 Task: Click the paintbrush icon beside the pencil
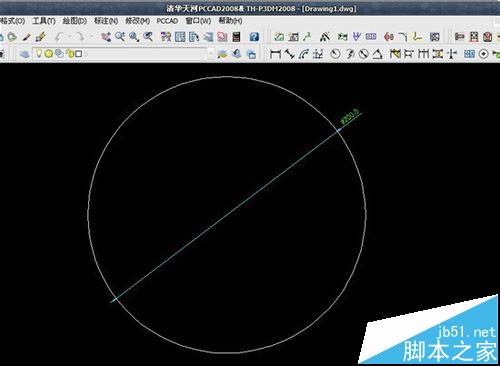coord(40,37)
